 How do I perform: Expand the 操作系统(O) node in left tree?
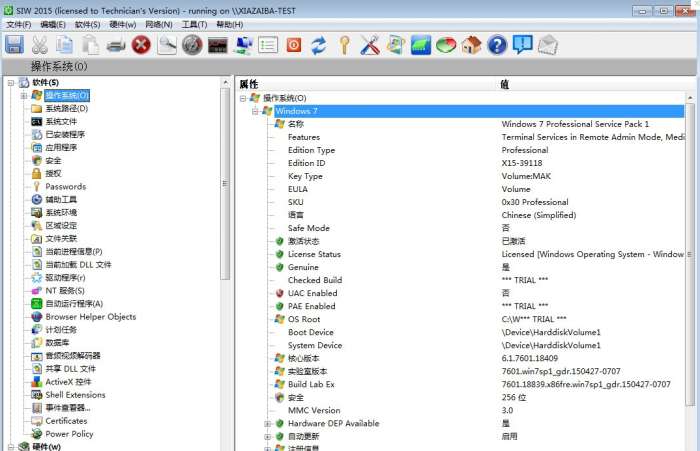[24, 96]
